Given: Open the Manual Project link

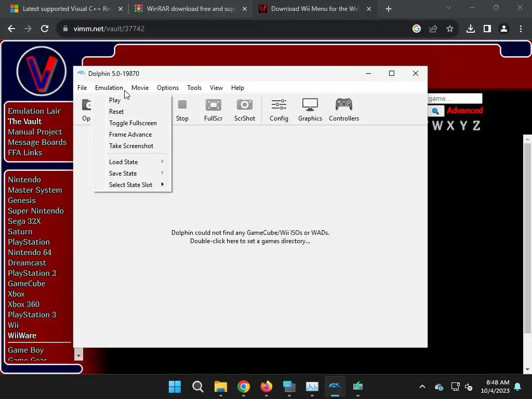Looking at the screenshot, I should (x=35, y=131).
